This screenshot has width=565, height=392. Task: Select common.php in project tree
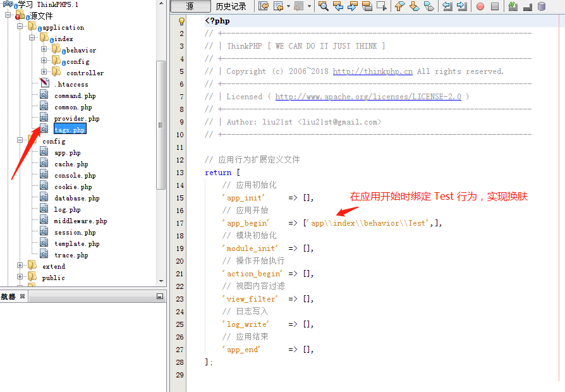tap(73, 107)
